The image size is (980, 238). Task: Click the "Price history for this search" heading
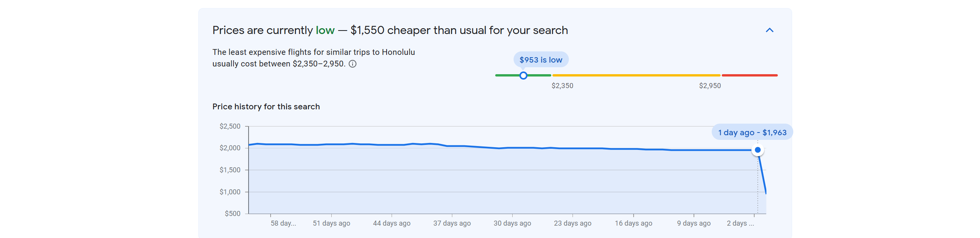[266, 107]
